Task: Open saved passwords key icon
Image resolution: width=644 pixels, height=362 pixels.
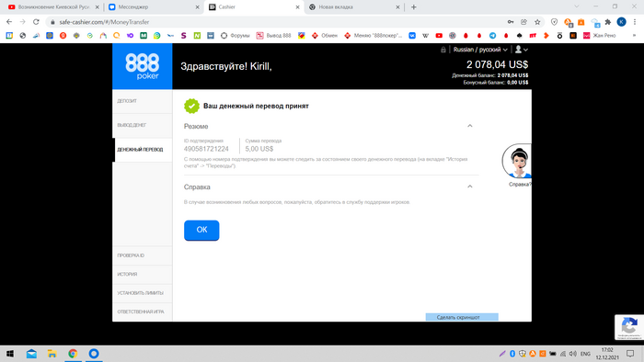Action: coord(511,22)
